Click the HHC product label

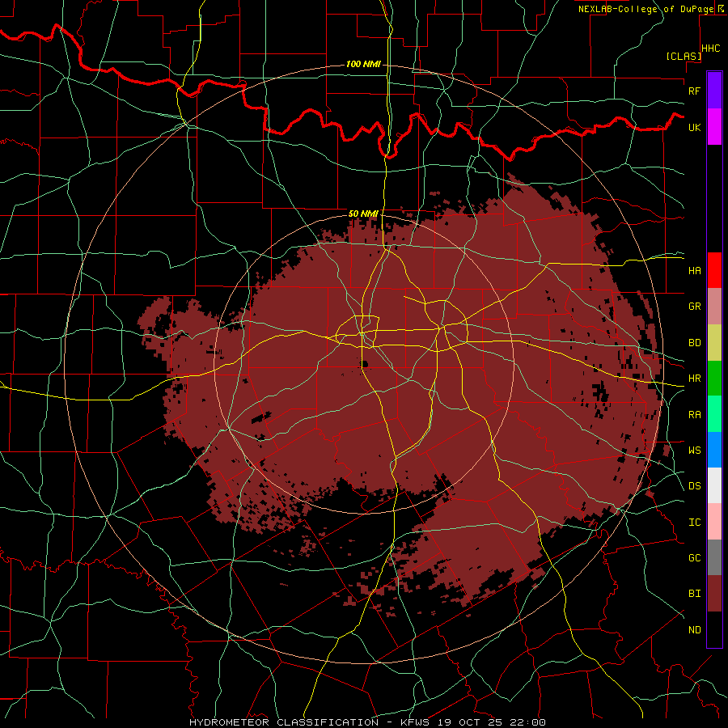click(x=711, y=49)
